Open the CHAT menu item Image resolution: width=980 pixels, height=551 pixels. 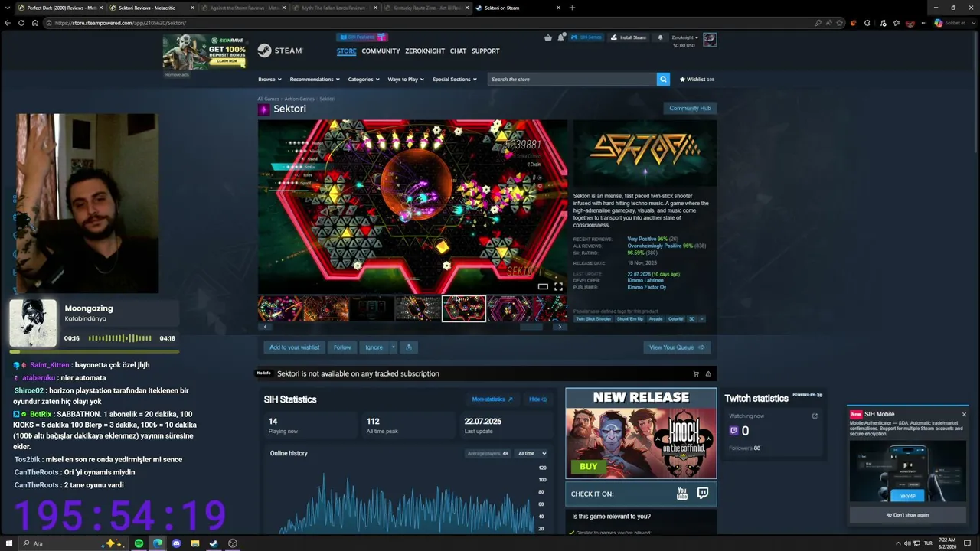458,51
